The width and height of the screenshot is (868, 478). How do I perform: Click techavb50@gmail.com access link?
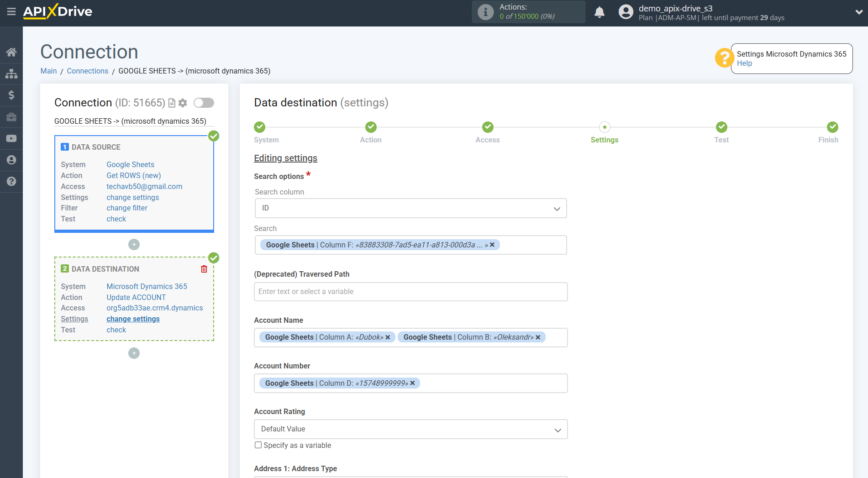click(144, 186)
